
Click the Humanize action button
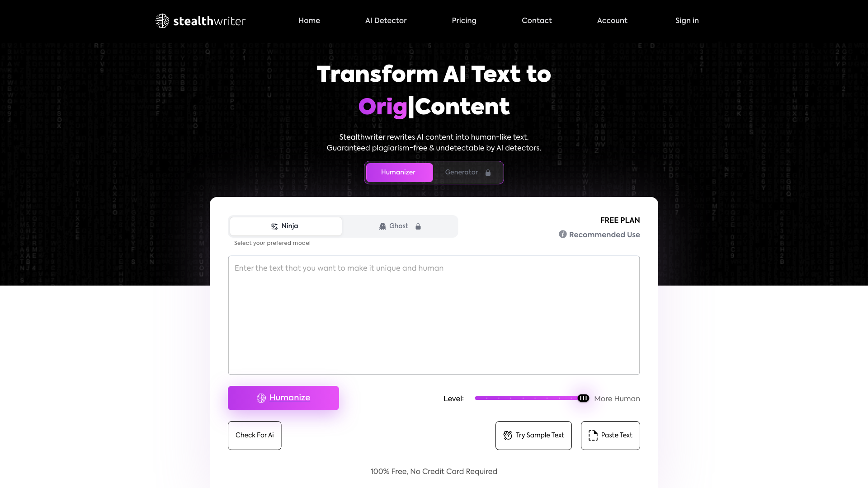[x=283, y=398]
